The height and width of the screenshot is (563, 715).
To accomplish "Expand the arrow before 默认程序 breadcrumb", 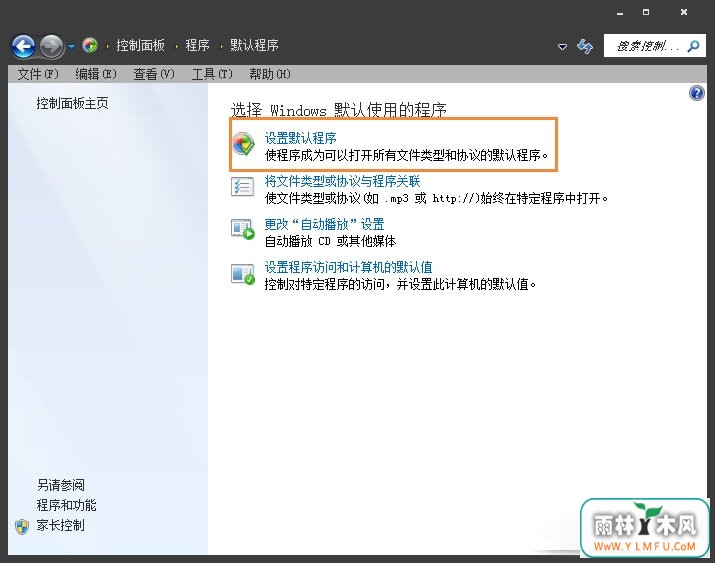I will coord(221,46).
